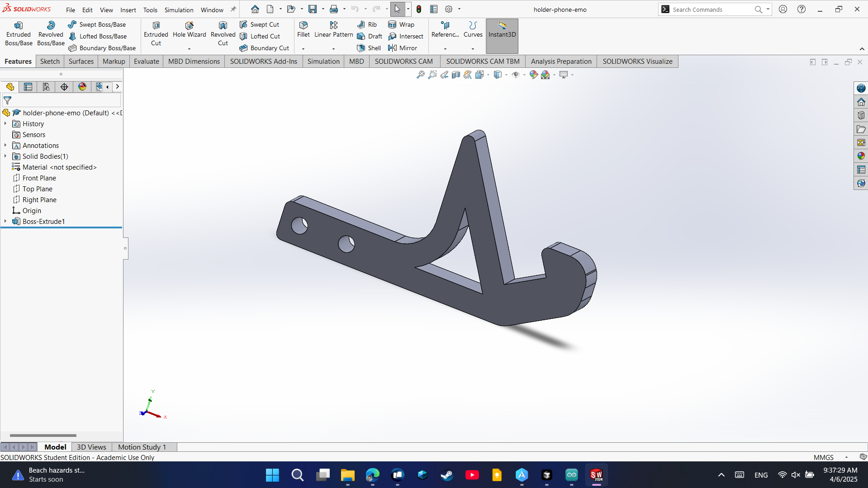Viewport: 868px width, 488px height.
Task: Expand the History tree node
Action: (x=5, y=123)
